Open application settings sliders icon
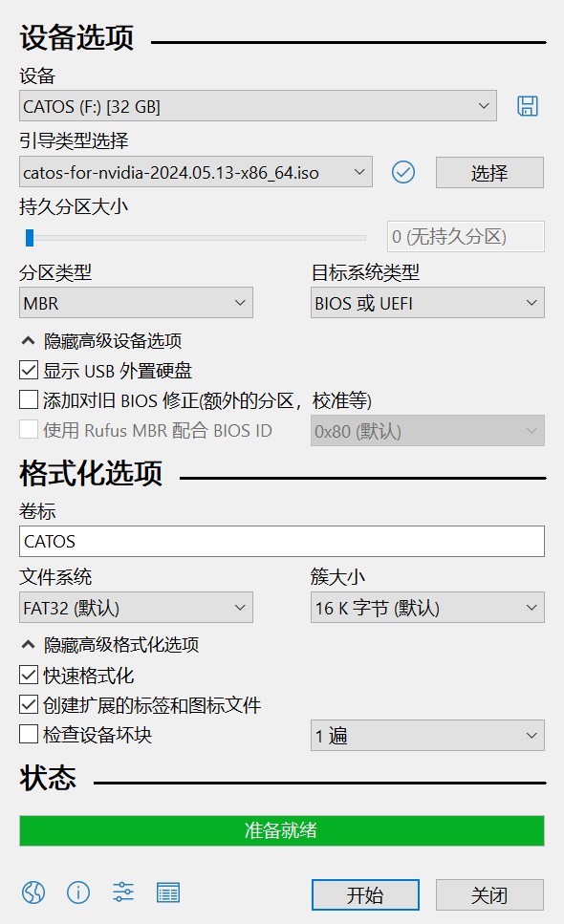The height and width of the screenshot is (924, 564). 123,892
